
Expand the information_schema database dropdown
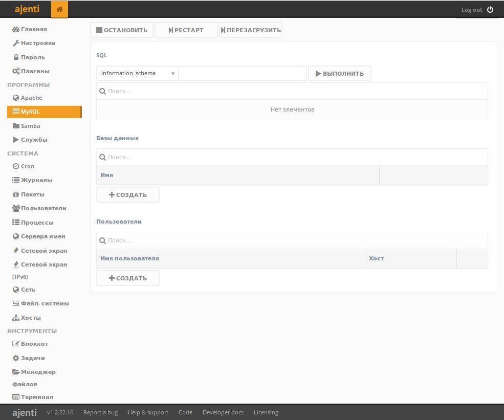tap(137, 73)
